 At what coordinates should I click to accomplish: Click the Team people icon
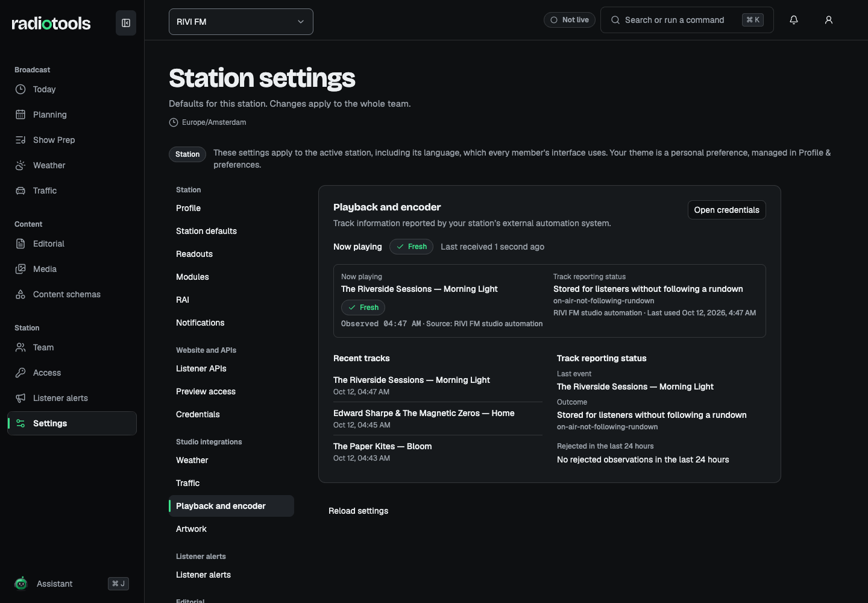pos(20,347)
